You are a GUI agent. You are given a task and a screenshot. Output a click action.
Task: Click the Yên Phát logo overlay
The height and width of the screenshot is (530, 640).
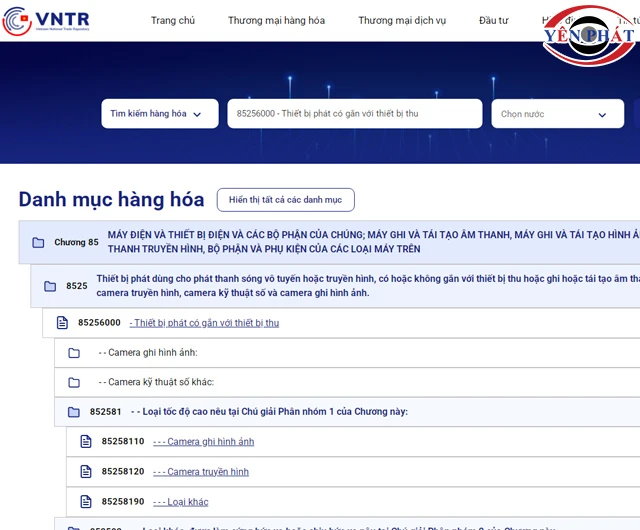click(589, 36)
